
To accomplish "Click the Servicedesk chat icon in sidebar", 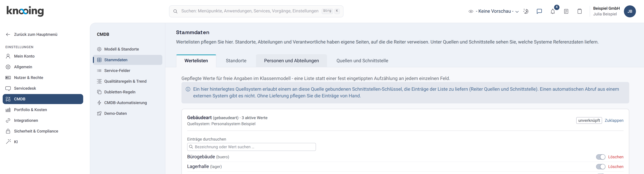I will point(8,88).
